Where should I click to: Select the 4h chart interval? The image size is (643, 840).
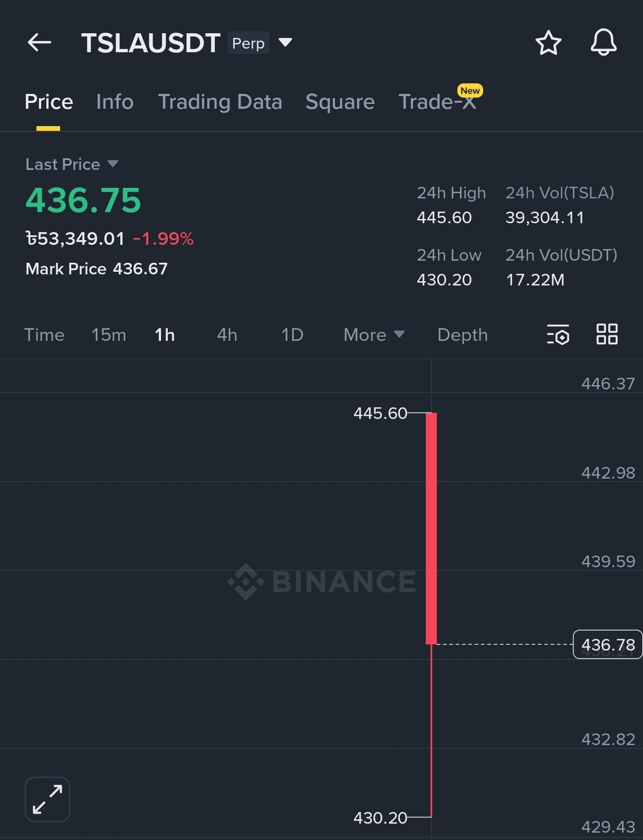(x=227, y=335)
